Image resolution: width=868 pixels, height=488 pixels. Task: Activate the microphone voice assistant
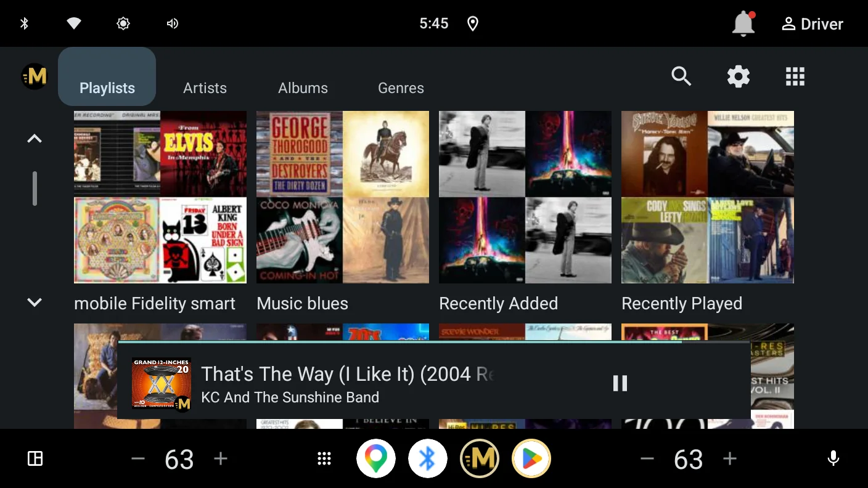[833, 458]
